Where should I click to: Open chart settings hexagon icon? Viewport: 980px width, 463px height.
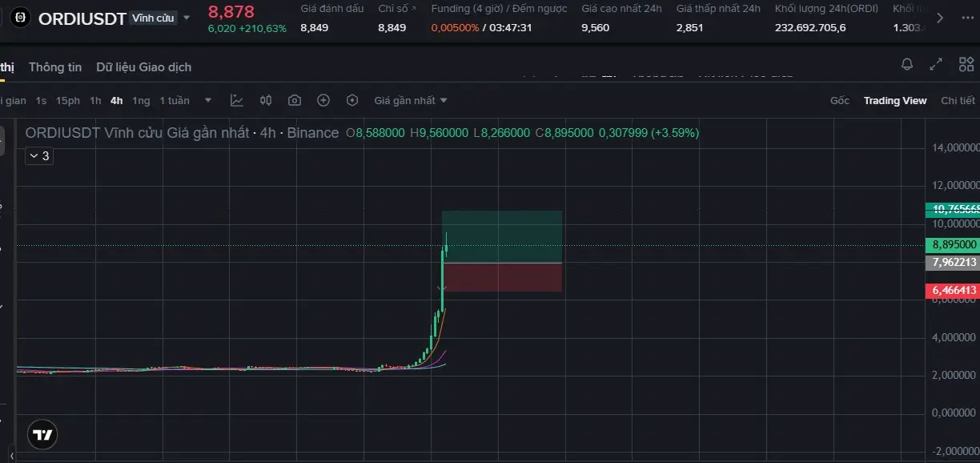(352, 100)
